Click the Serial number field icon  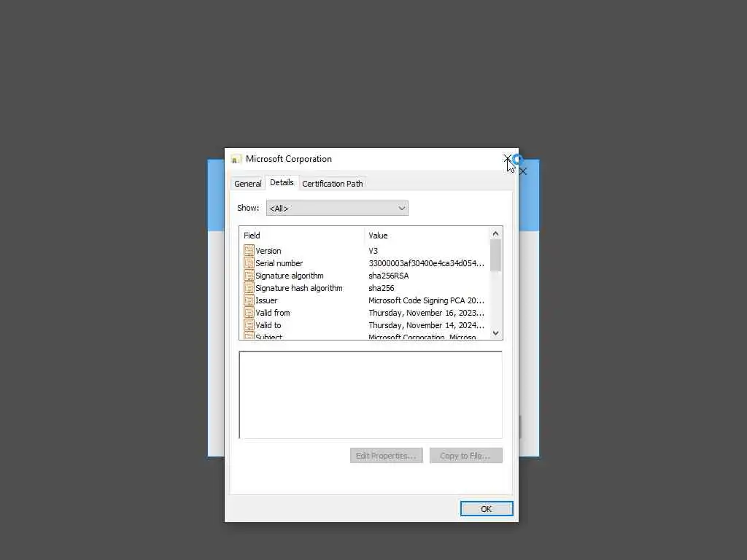(x=249, y=262)
